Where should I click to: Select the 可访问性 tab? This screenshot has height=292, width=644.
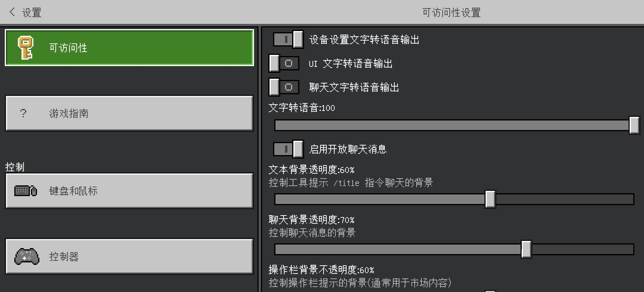coord(129,47)
